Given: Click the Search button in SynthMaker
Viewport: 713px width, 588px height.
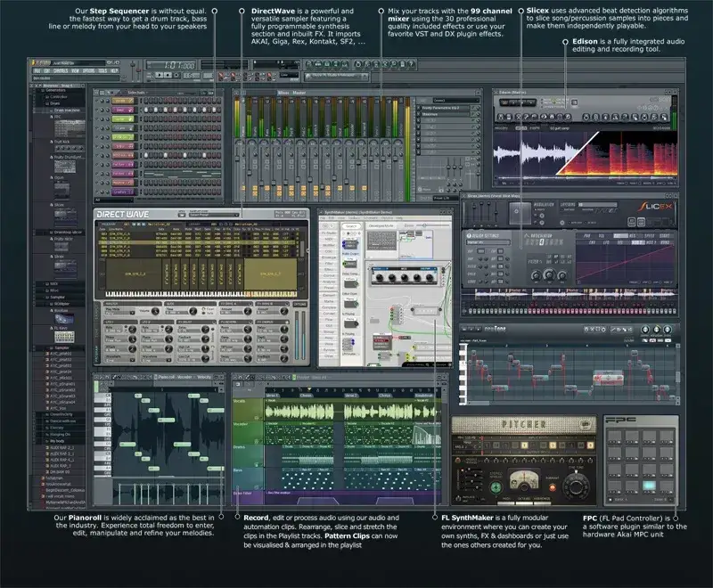Looking at the screenshot, I should [351, 225].
